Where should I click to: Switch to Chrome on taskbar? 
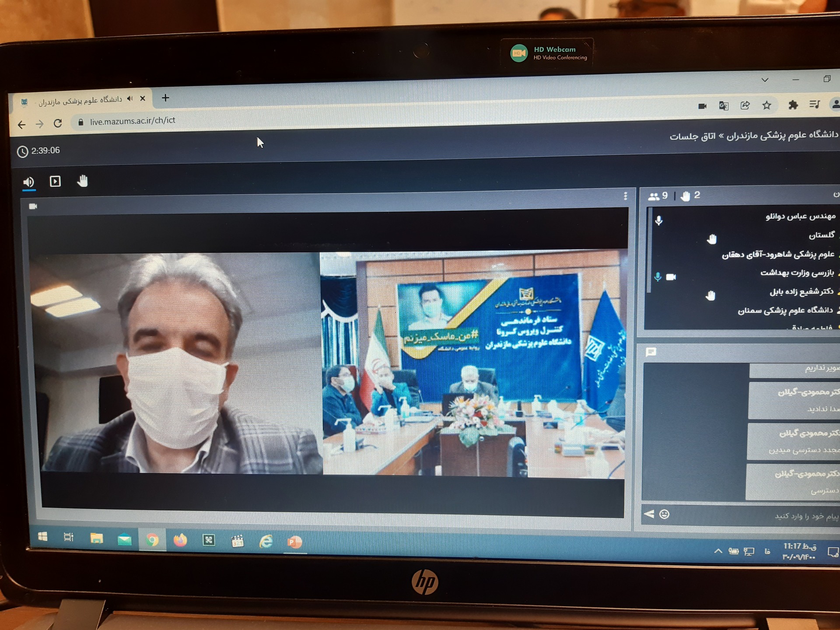pos(152,540)
